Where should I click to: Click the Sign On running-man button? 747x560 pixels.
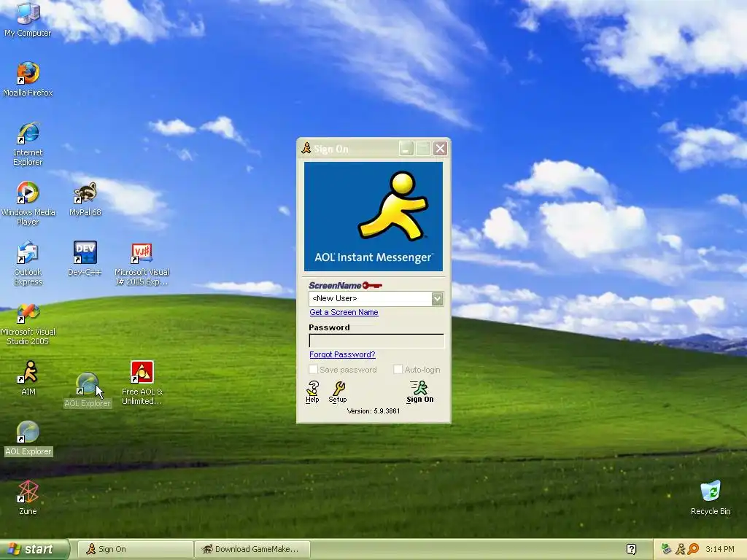[x=419, y=392]
